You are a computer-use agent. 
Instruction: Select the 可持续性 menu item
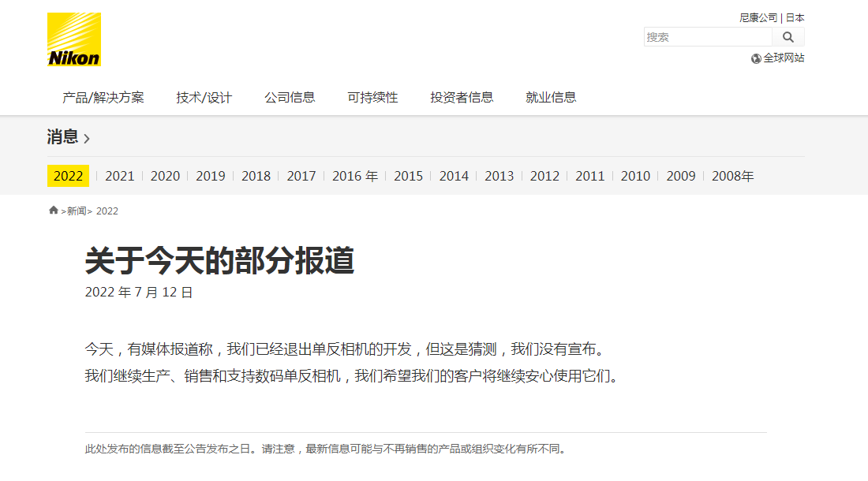click(372, 98)
